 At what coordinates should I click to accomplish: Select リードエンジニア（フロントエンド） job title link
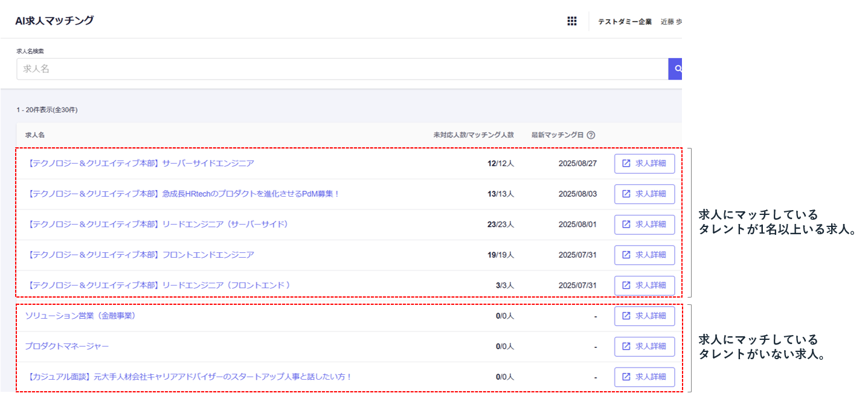[159, 286]
